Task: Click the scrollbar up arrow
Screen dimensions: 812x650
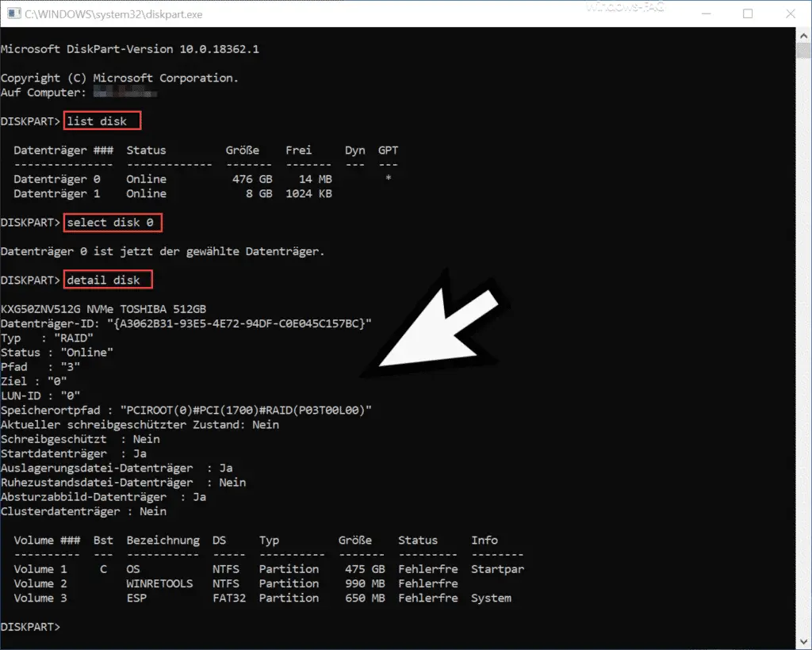Action: pos(804,36)
